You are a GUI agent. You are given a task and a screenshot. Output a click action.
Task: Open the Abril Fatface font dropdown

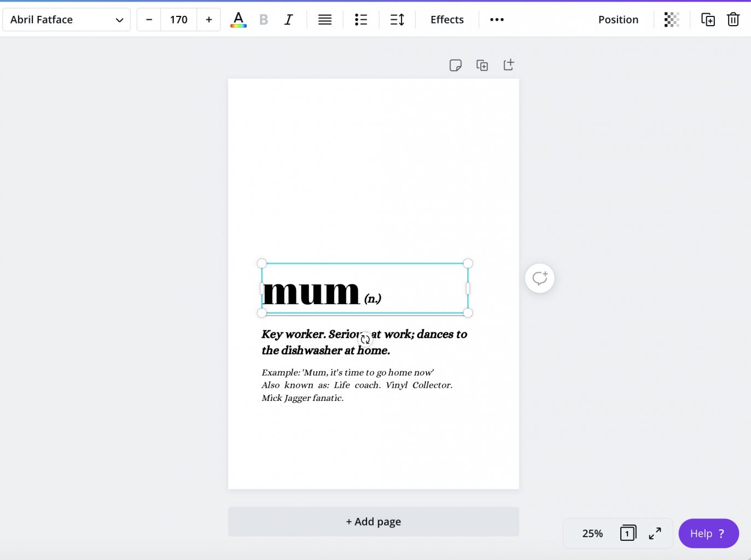pos(66,20)
